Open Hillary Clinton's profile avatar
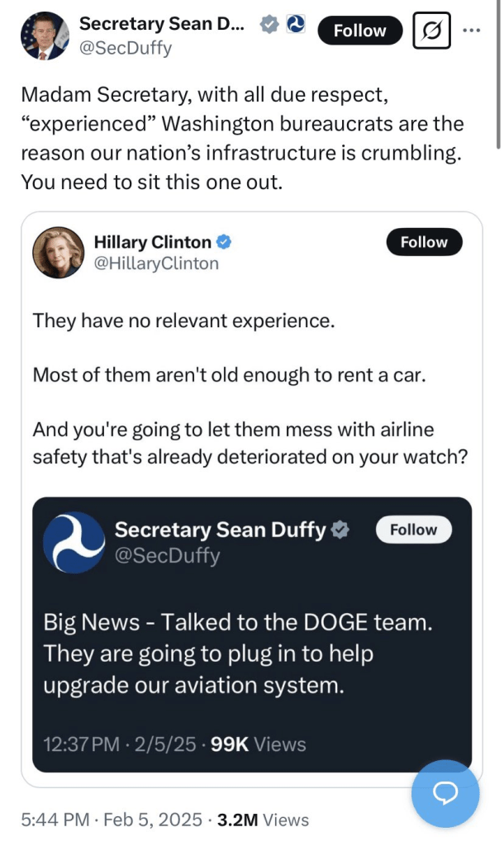Screen dimensions: 504x846 click(x=58, y=252)
